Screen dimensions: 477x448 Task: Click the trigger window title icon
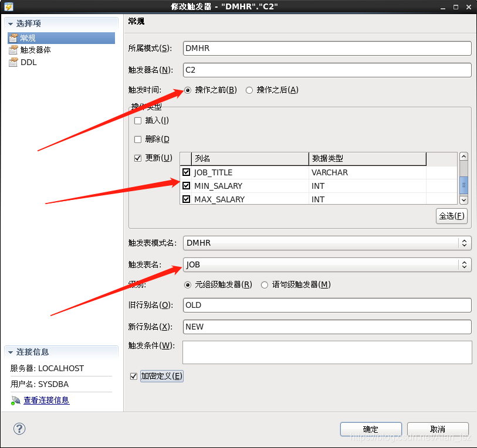pos(8,6)
